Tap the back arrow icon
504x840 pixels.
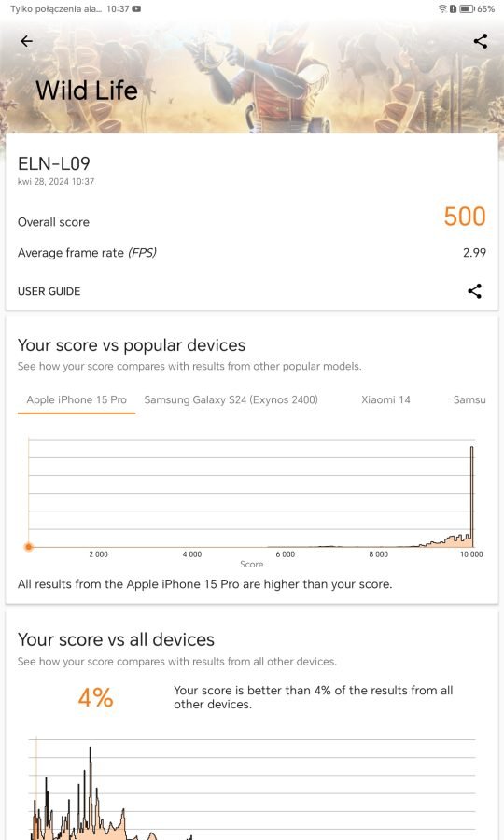[x=26, y=41]
